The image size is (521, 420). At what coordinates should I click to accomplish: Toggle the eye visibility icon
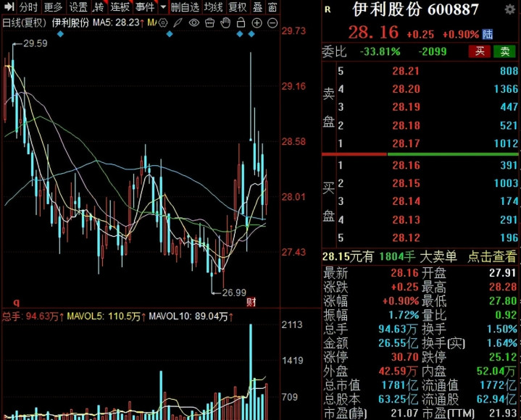tap(194, 23)
